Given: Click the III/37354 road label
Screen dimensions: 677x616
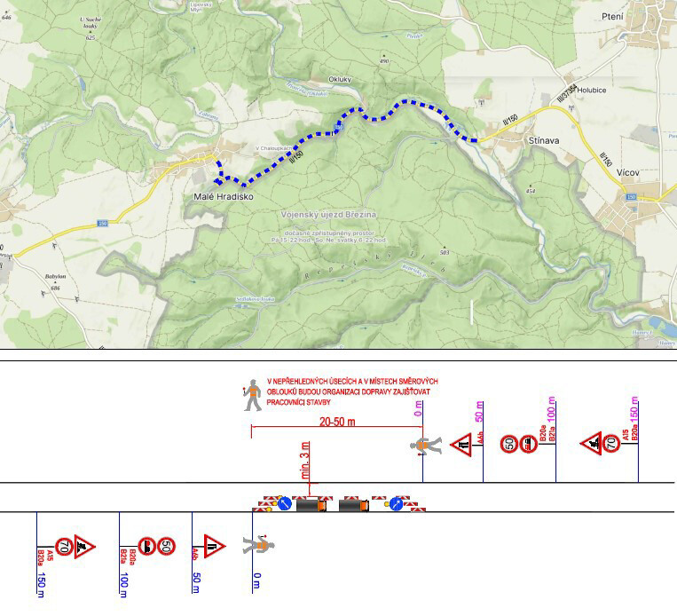Looking at the screenshot, I should click(567, 93).
